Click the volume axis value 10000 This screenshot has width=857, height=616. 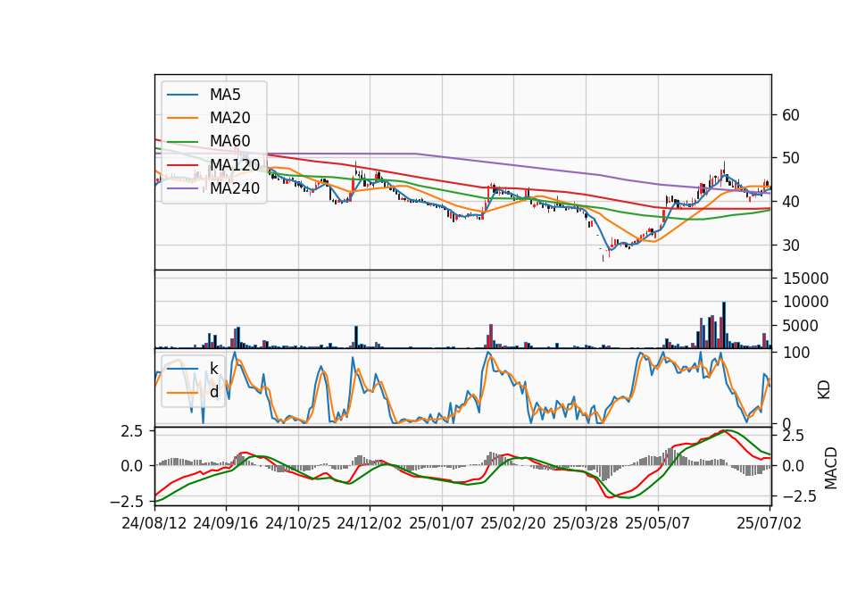[x=805, y=302]
